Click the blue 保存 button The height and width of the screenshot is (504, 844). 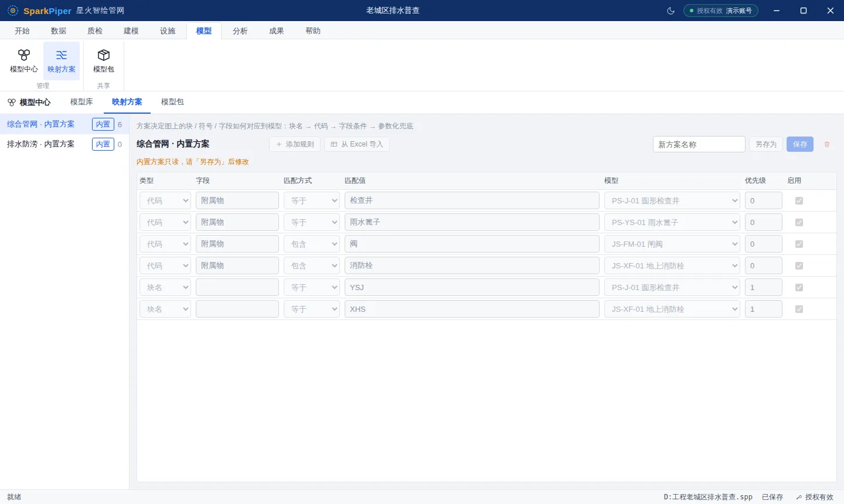800,144
